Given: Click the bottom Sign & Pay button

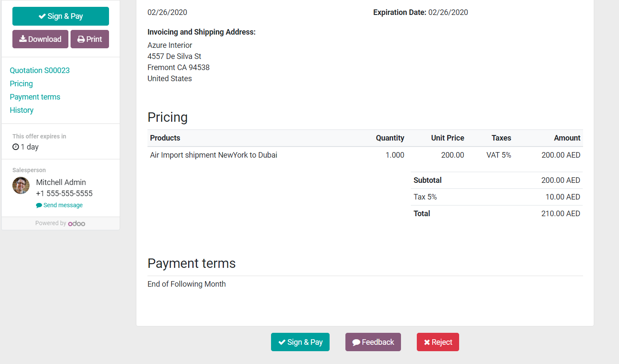Looking at the screenshot, I should (300, 342).
